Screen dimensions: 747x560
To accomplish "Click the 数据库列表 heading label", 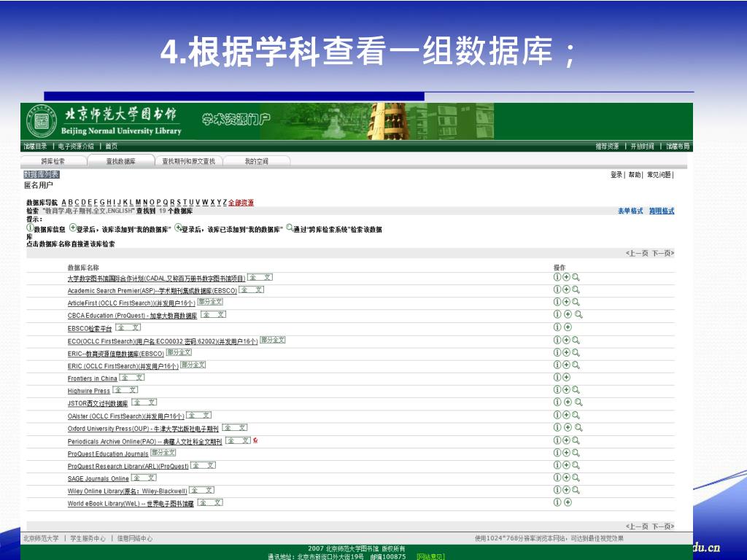I will coord(42,175).
